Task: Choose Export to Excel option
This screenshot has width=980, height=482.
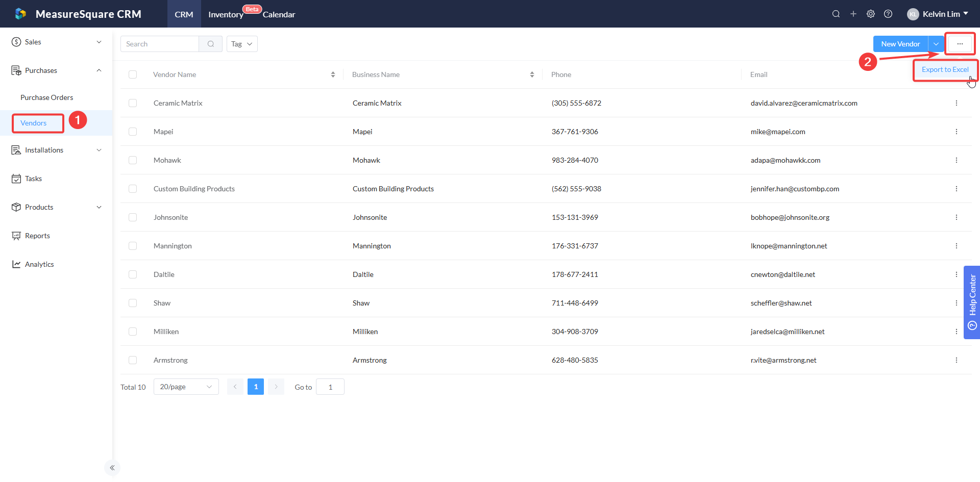Action: pyautogui.click(x=945, y=69)
